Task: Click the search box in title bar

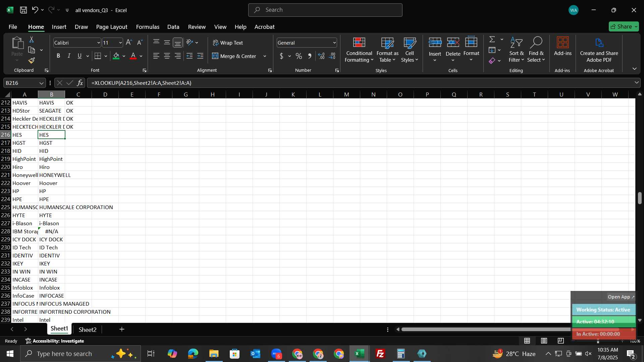Action: pyautogui.click(x=325, y=10)
